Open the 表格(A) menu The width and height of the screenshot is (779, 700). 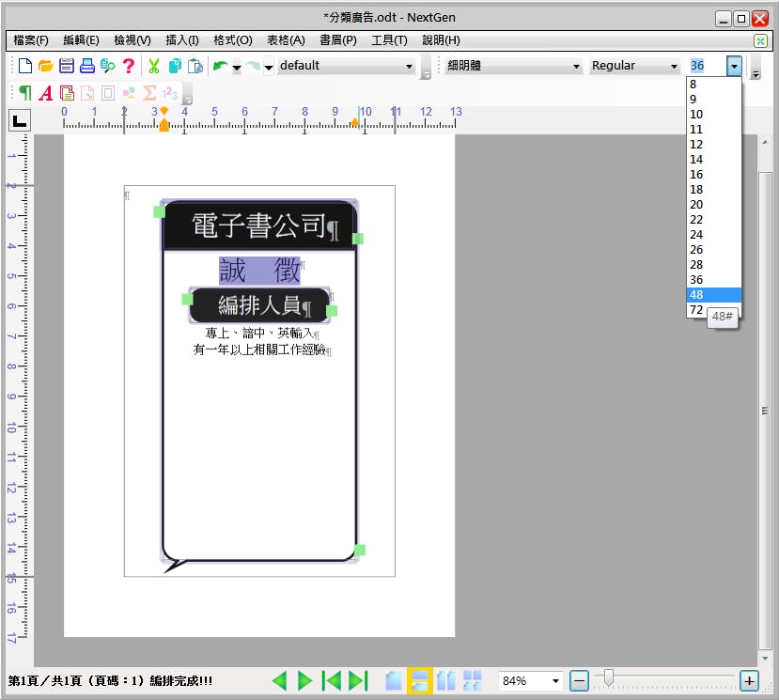click(x=286, y=40)
